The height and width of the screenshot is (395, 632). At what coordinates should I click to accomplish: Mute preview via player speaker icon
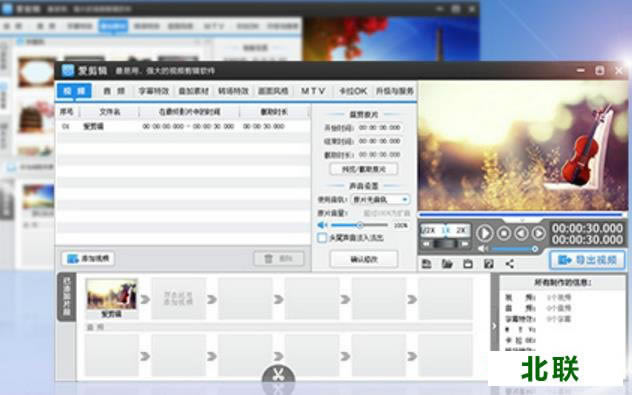click(x=482, y=249)
